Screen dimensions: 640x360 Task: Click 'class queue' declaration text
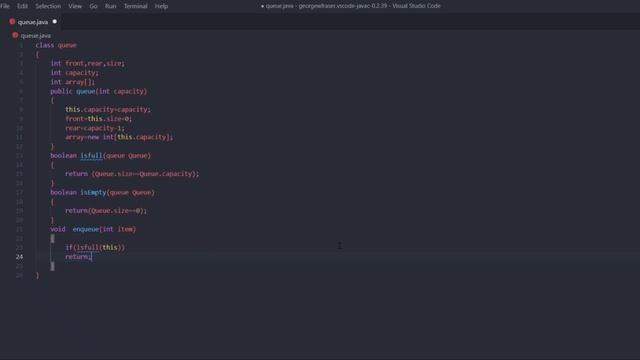[x=56, y=45]
